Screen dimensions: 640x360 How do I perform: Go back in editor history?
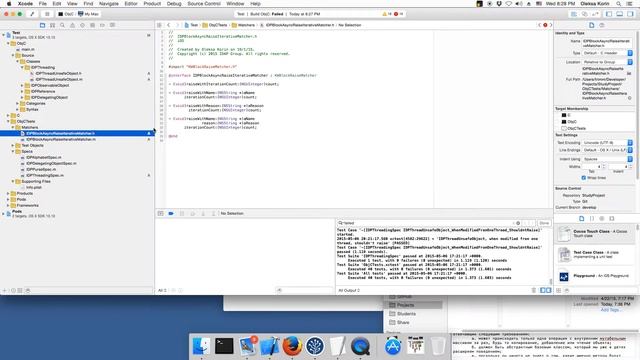(x=169, y=25)
